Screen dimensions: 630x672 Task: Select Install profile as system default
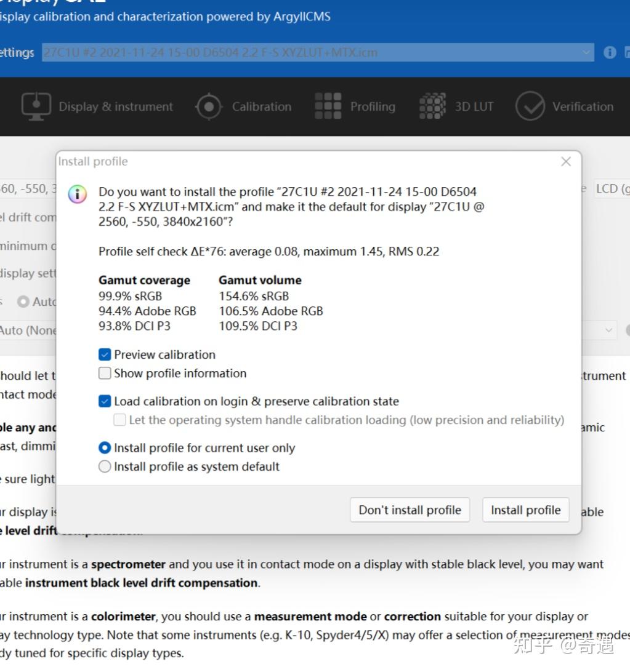point(105,466)
